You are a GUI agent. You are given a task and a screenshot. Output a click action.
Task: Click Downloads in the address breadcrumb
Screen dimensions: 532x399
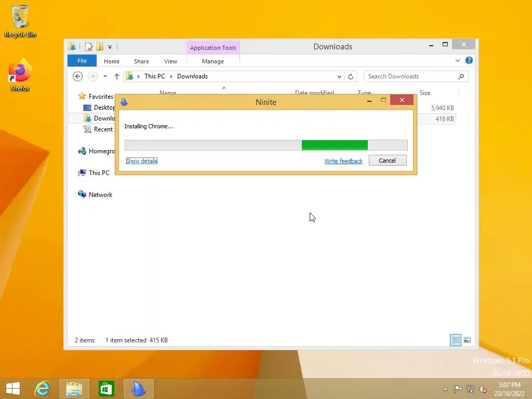tap(192, 76)
